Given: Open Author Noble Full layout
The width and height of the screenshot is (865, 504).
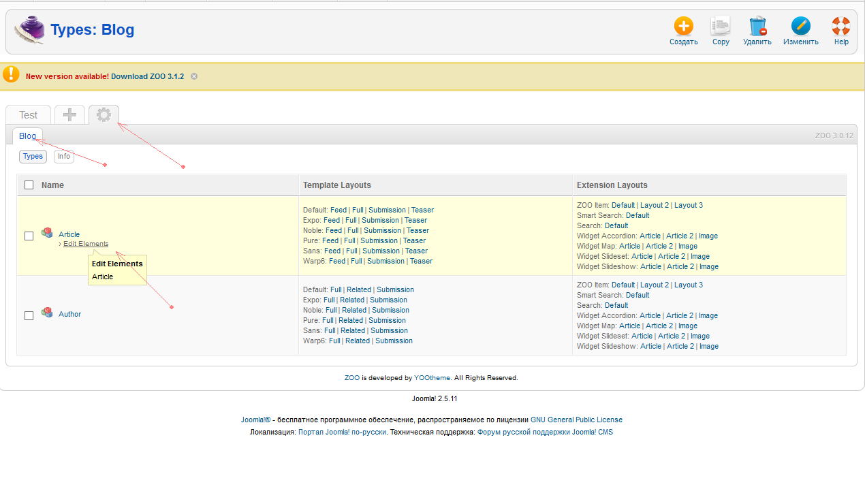Looking at the screenshot, I should (331, 310).
